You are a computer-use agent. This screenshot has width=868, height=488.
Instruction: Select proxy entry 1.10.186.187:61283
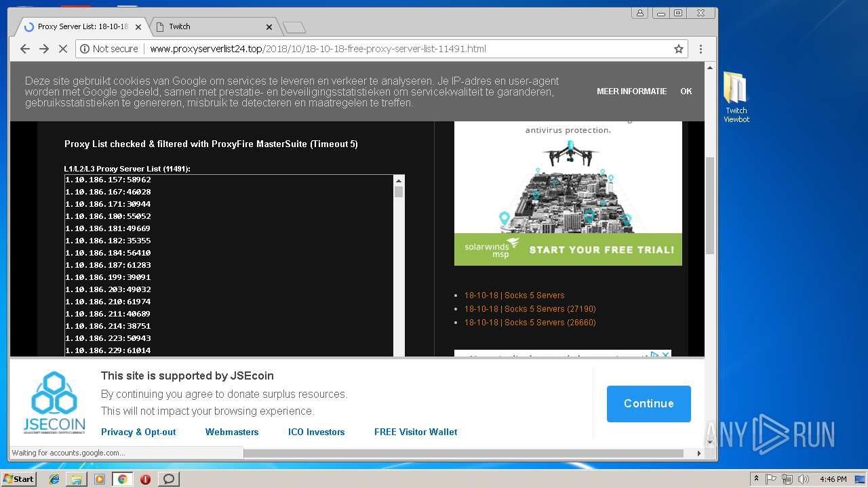pos(108,265)
